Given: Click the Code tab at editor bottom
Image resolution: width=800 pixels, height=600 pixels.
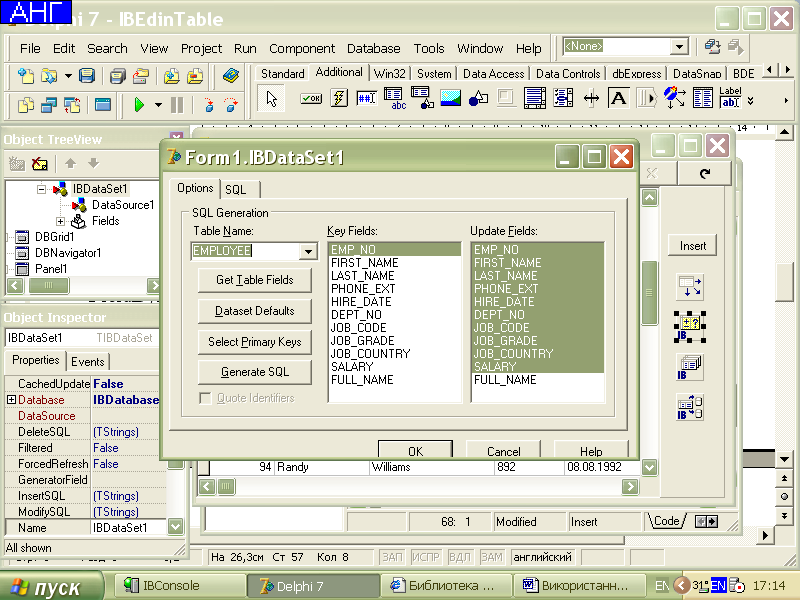Looking at the screenshot, I should tap(666, 521).
